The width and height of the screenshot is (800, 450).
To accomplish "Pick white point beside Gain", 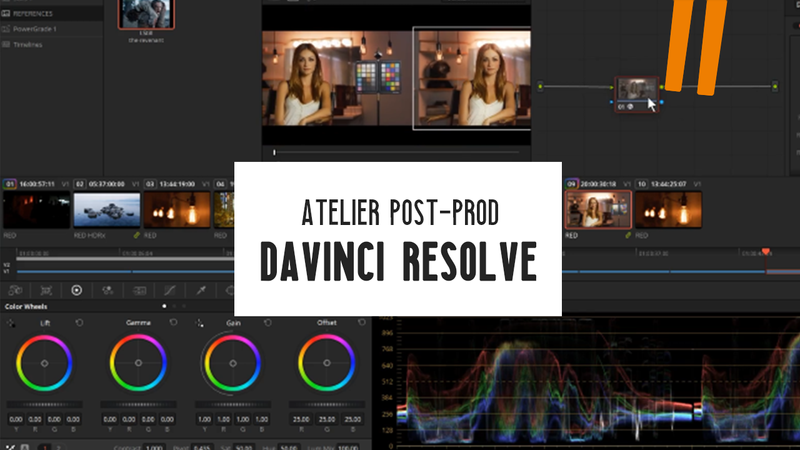I will 199,323.
